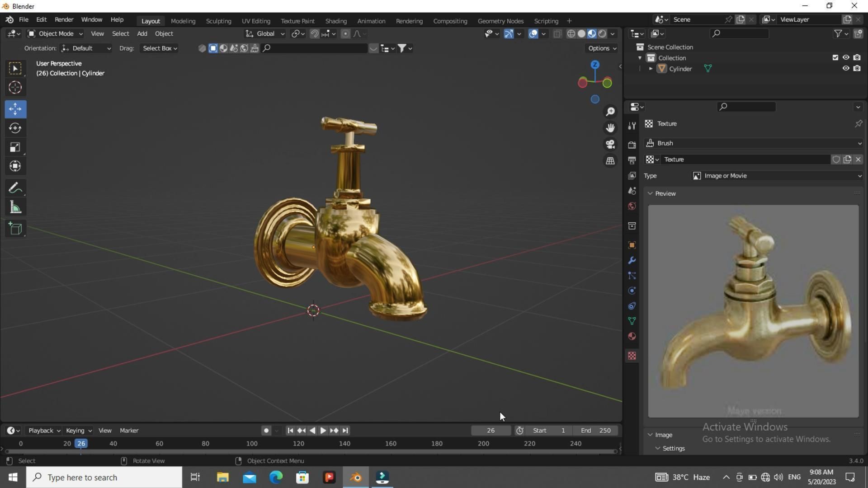Open Playback menu in timeline
868x488 pixels.
44,431
